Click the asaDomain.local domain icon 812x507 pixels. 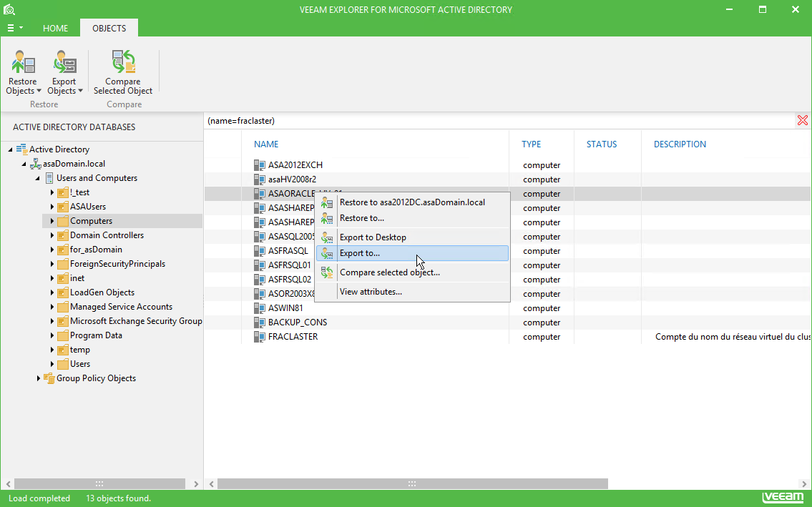(35, 164)
